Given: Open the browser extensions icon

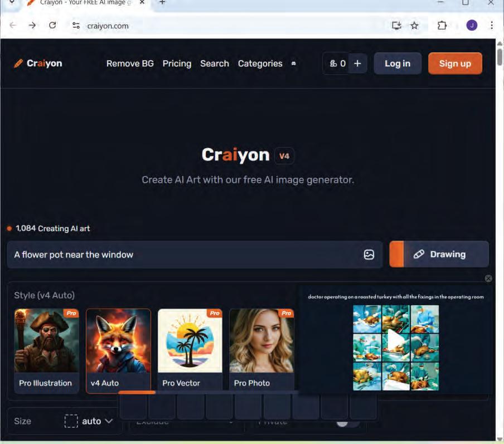Looking at the screenshot, I should [x=442, y=26].
